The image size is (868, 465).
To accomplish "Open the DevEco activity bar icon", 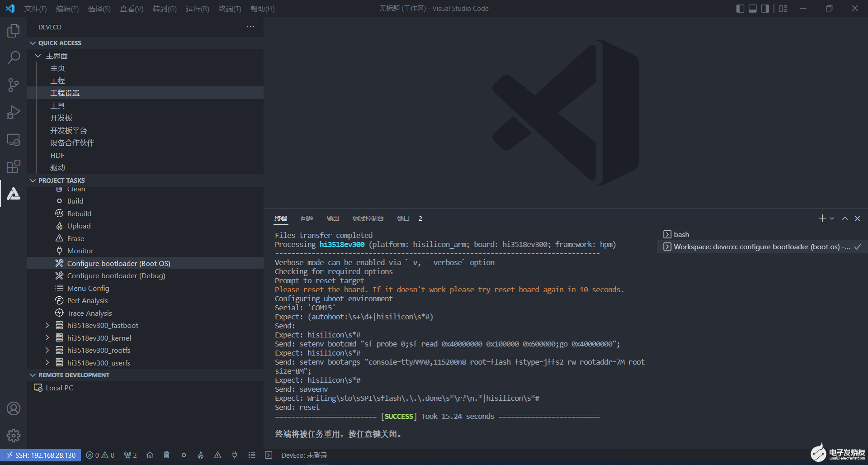I will 14,194.
